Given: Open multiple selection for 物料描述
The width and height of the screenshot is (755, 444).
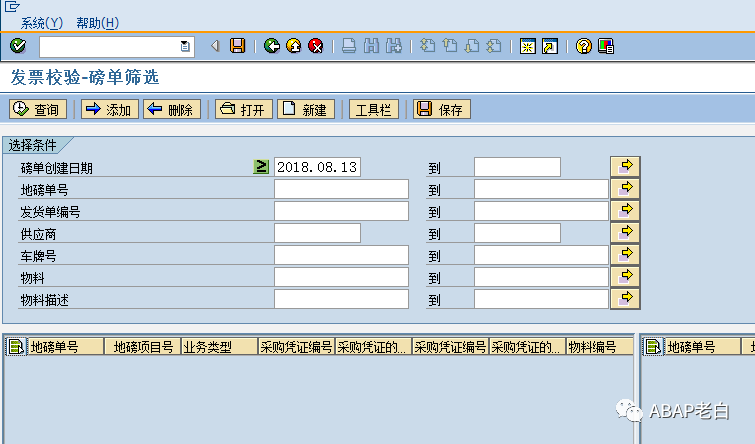Looking at the screenshot, I should [625, 299].
